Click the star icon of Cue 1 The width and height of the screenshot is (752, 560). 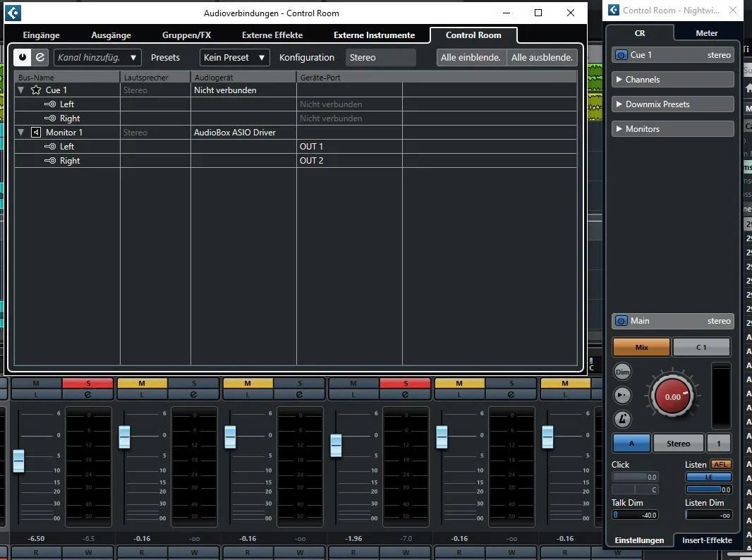tap(36, 90)
